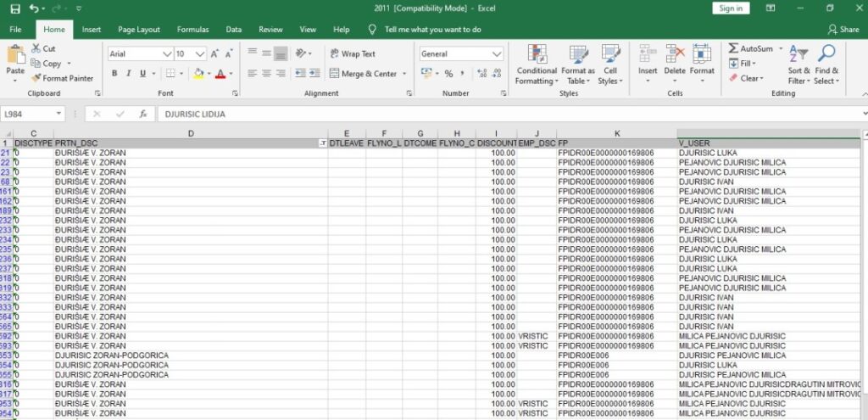This screenshot has height=420, width=868.
Task: Switch to the Page Layout tab
Action: [x=139, y=30]
